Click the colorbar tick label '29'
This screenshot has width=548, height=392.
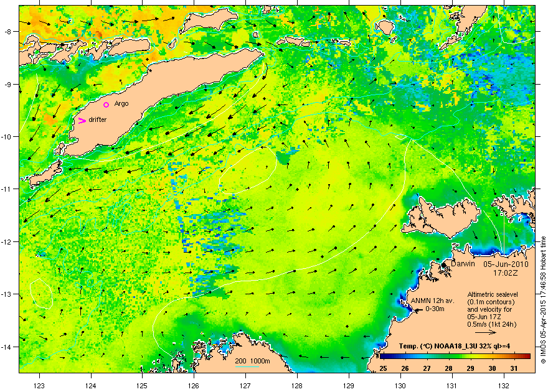470,368
